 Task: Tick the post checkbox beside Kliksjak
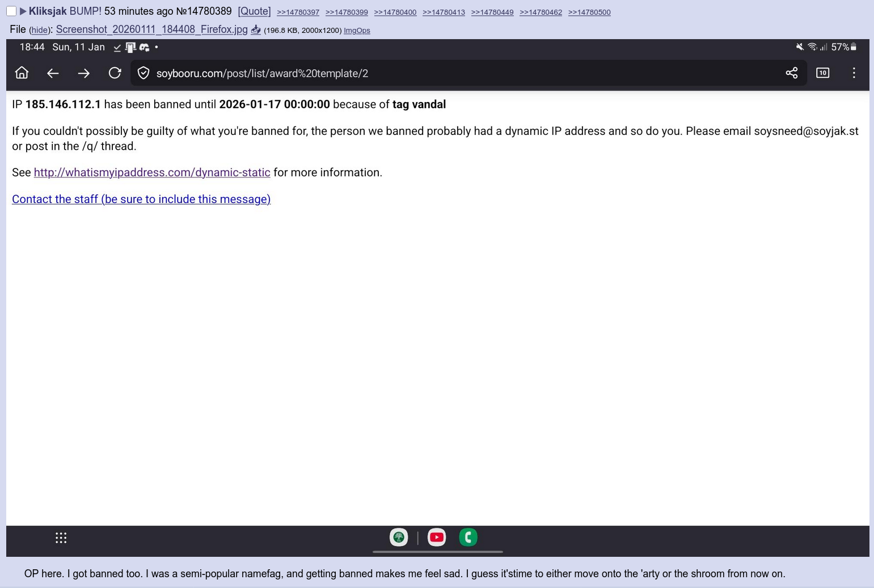[x=11, y=11]
